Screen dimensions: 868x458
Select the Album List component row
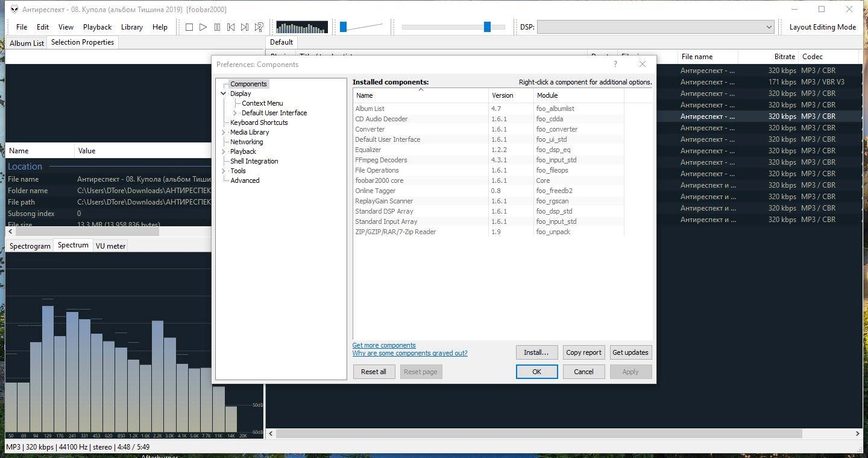click(488, 109)
